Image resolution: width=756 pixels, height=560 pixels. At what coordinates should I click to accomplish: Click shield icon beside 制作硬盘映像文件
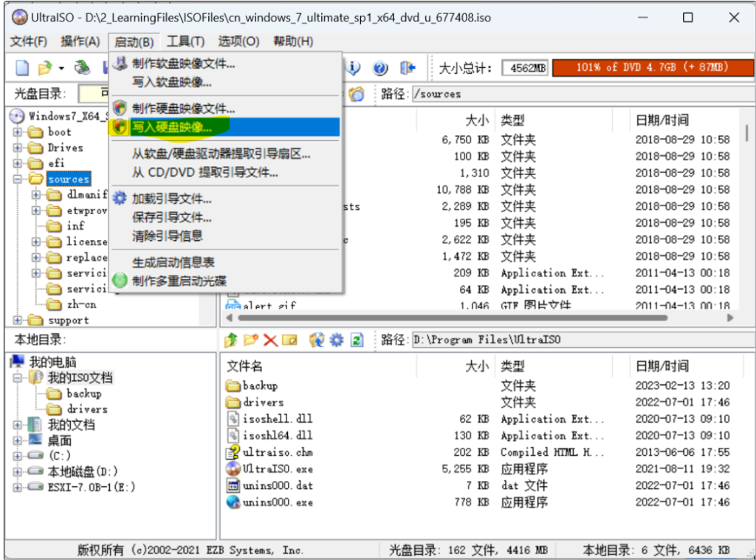[120, 108]
